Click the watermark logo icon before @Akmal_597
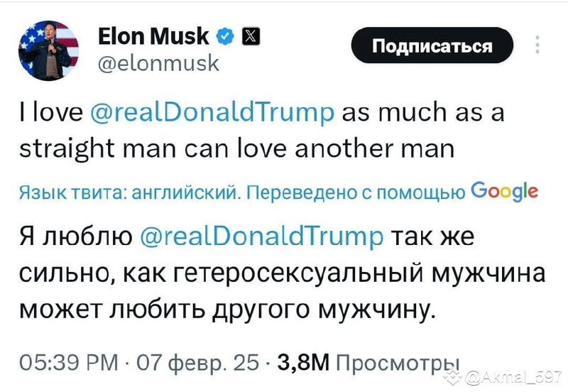The image size is (568, 392). [x=453, y=378]
